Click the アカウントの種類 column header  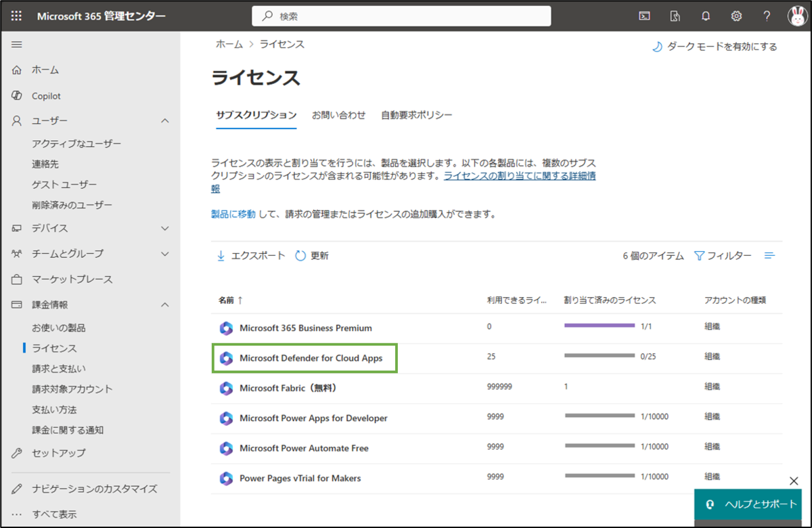pyautogui.click(x=735, y=300)
